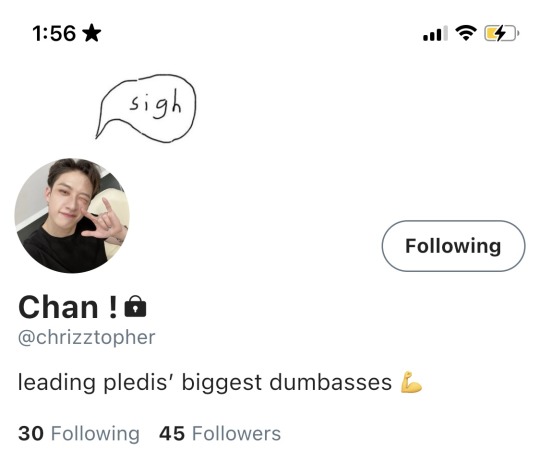This screenshot has width=540, height=460.
Task: Tap the flexed bicep emoji in bio
Action: tap(411, 382)
